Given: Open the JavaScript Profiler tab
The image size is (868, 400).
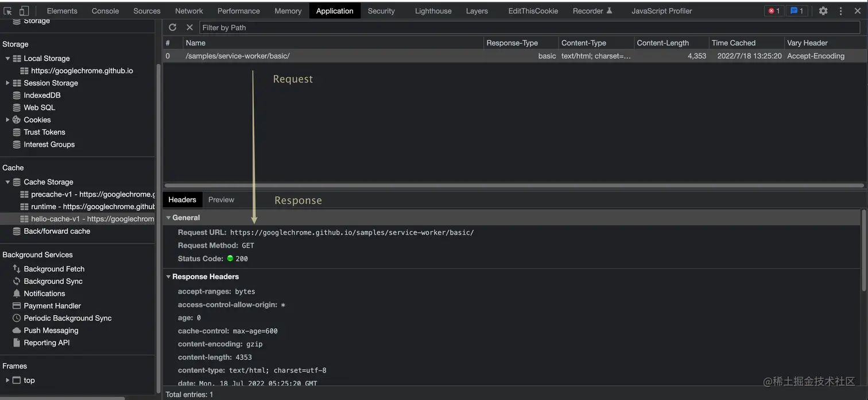Looking at the screenshot, I should [x=662, y=11].
